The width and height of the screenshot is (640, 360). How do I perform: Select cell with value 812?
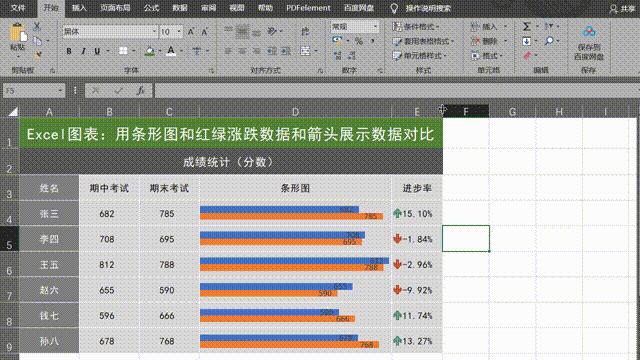pos(109,264)
